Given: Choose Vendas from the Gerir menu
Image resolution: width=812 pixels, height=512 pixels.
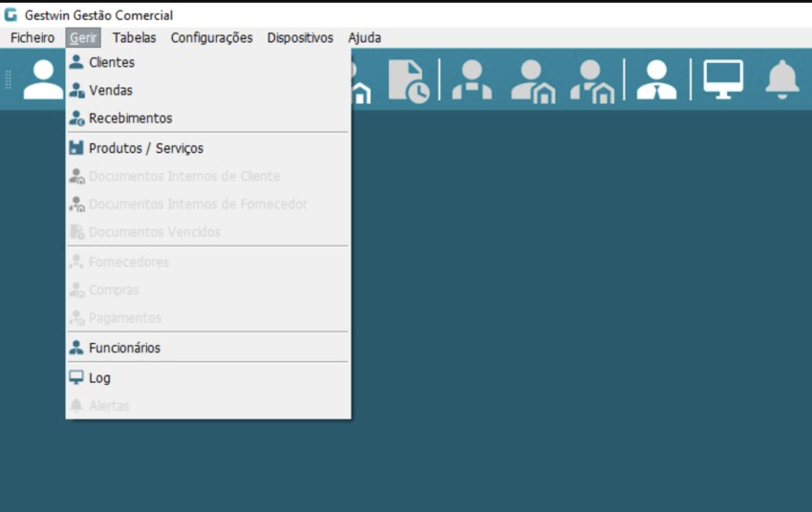Looking at the screenshot, I should coord(111,91).
